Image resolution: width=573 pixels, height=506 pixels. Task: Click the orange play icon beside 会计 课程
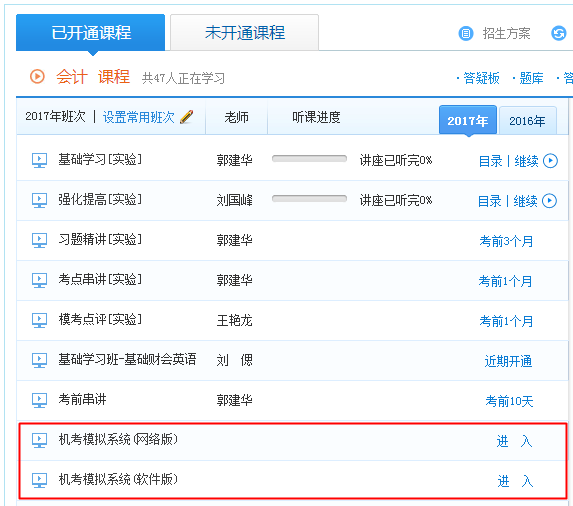pyautogui.click(x=37, y=77)
